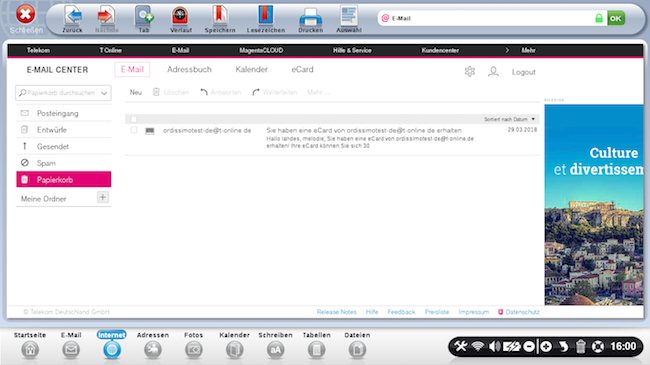Open Kalender icon in bottom dock
Image resolution: width=650 pixels, height=365 pixels.
pos(235,350)
